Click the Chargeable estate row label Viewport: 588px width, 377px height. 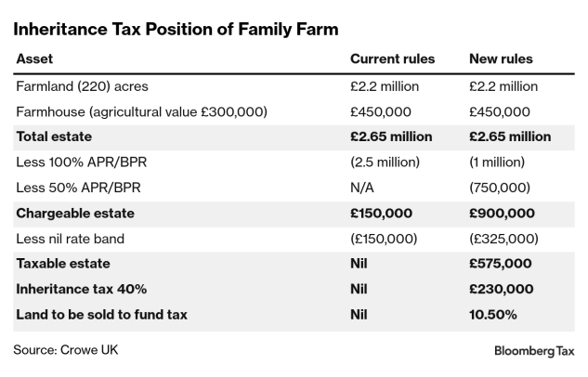(x=75, y=213)
